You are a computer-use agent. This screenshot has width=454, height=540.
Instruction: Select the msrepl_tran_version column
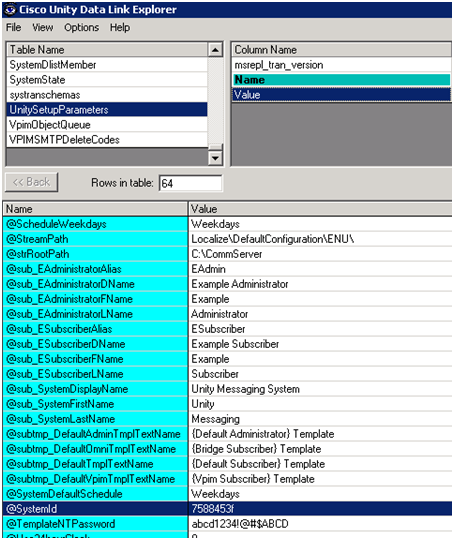[x=341, y=65]
